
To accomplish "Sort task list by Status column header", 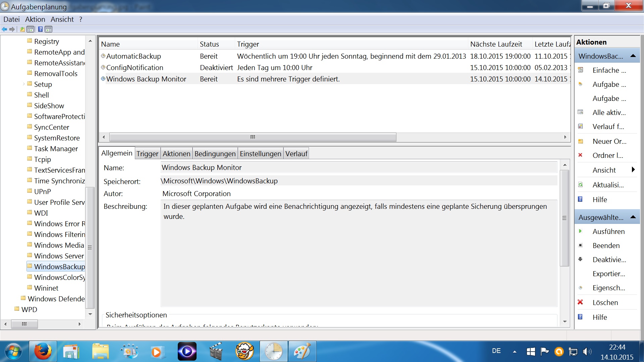I will pyautogui.click(x=216, y=44).
